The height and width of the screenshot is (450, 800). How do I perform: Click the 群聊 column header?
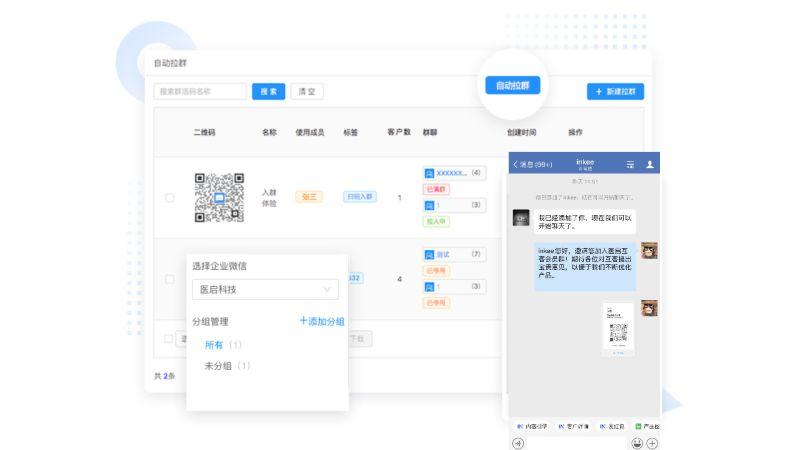tap(430, 132)
